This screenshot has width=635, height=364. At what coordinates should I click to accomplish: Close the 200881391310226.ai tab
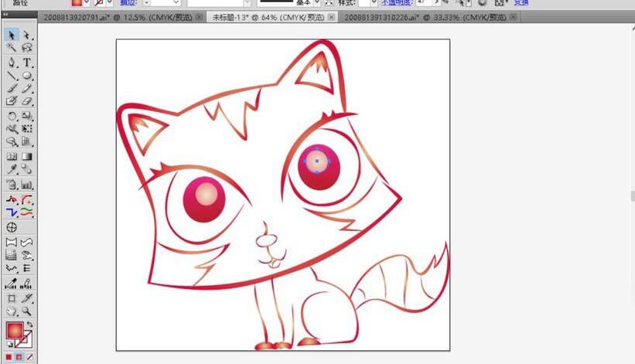pyautogui.click(x=513, y=17)
